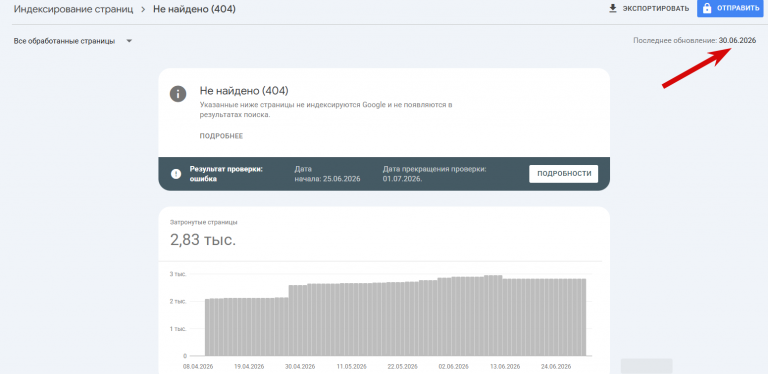Select the Все обработанные страницы filter label
The width and height of the screenshot is (768, 374).
(x=64, y=41)
